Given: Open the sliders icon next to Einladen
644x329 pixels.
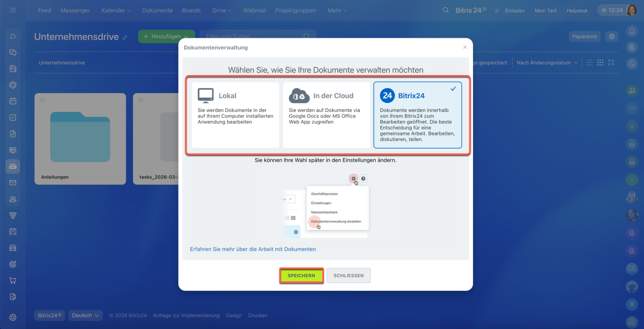Looking at the screenshot, I should pyautogui.click(x=497, y=11).
